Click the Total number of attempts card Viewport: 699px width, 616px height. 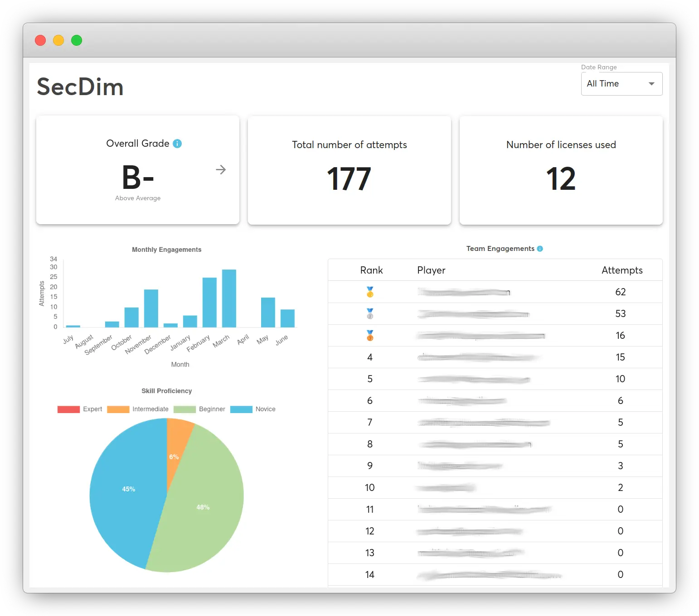coord(349,170)
